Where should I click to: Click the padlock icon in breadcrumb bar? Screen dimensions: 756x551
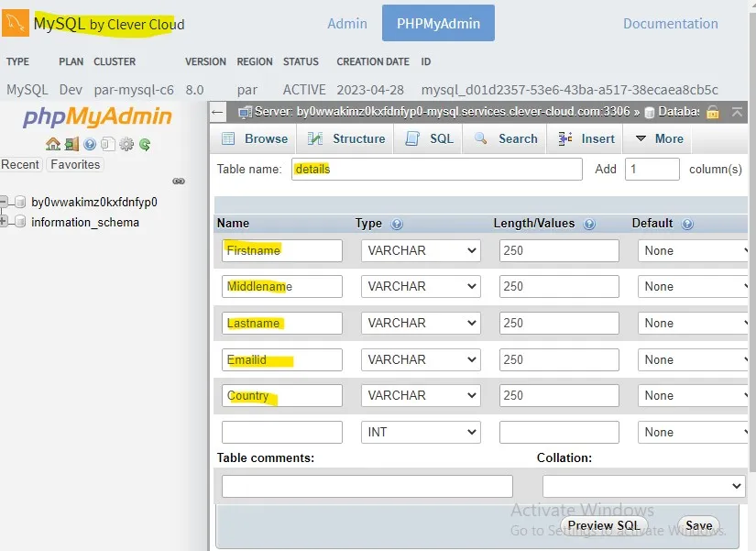click(713, 113)
